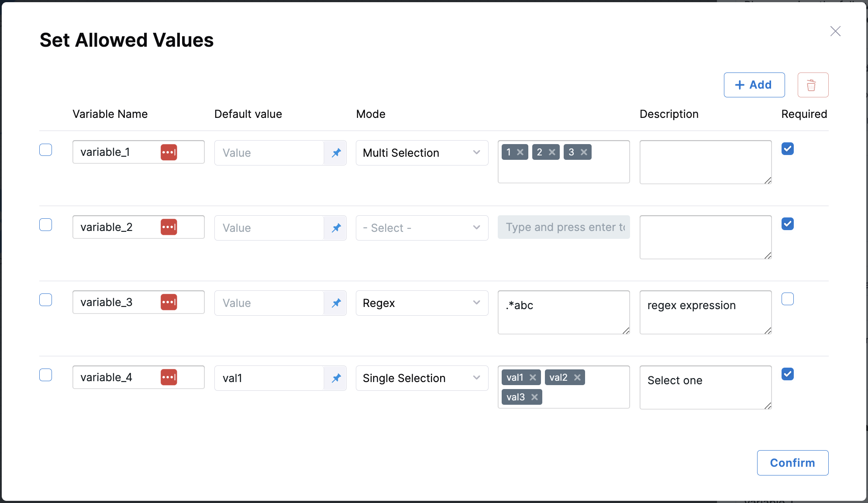
Task: Uncheck Required for variable_4
Action: click(x=787, y=374)
